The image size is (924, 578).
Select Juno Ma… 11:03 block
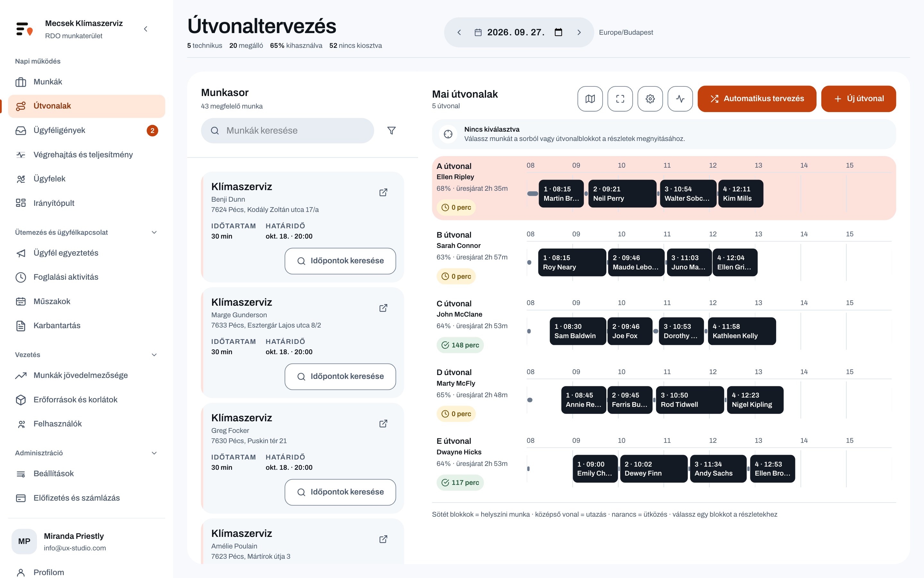pos(689,263)
